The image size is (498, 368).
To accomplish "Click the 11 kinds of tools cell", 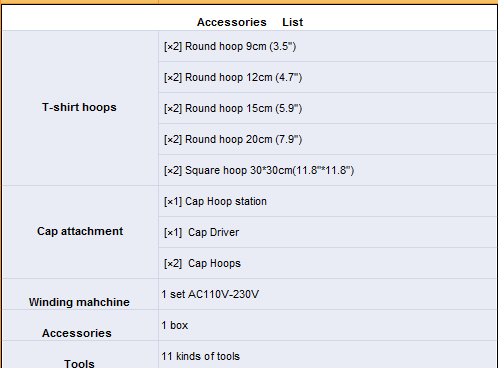I will (x=328, y=355).
